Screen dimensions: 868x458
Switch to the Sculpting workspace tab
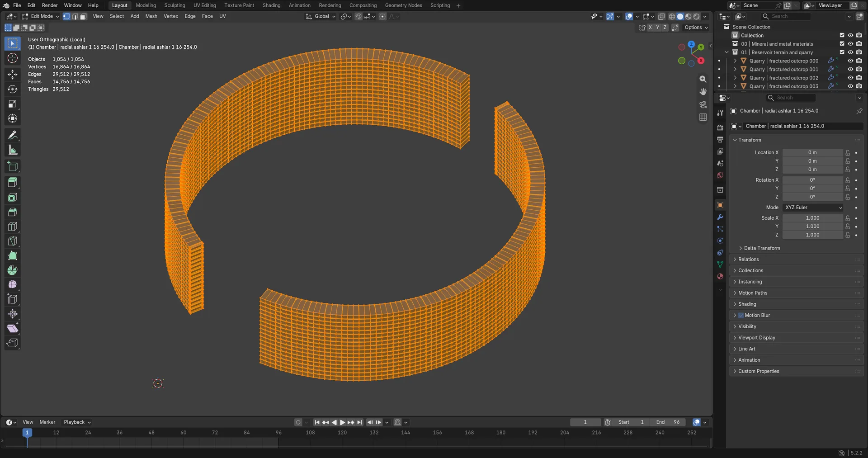(x=175, y=5)
